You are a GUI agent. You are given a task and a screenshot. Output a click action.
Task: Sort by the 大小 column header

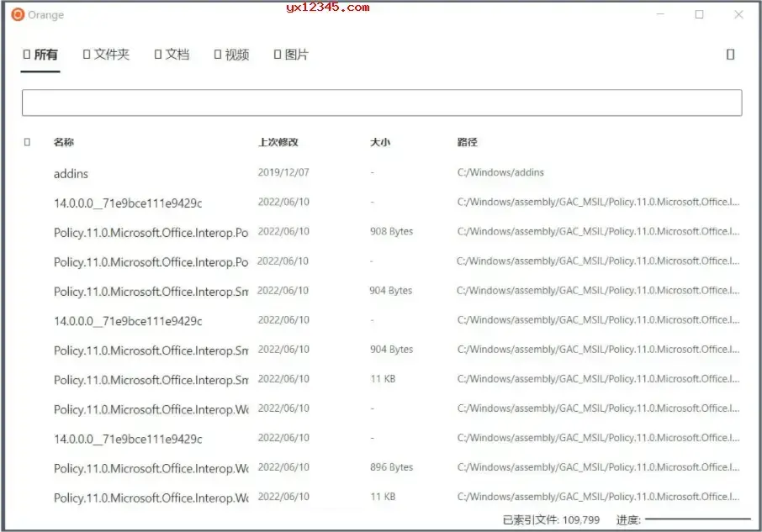380,142
